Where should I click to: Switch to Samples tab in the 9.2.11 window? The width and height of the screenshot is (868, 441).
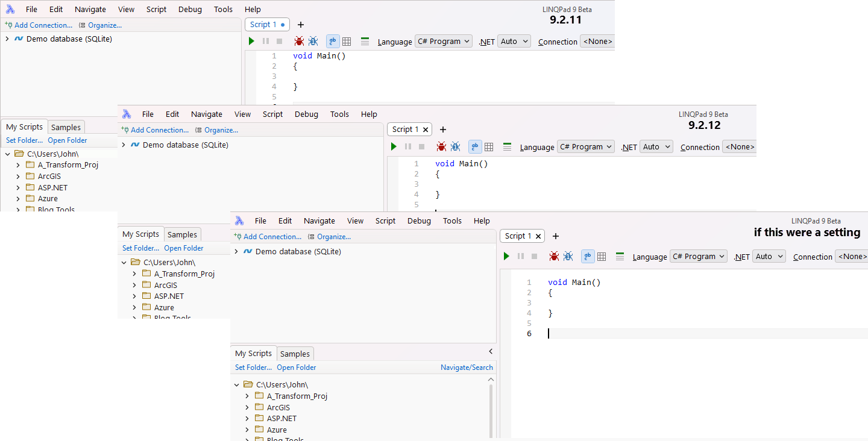click(x=66, y=127)
